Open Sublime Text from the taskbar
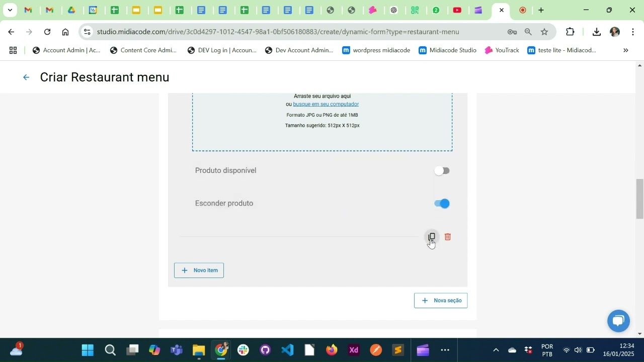 398,350
